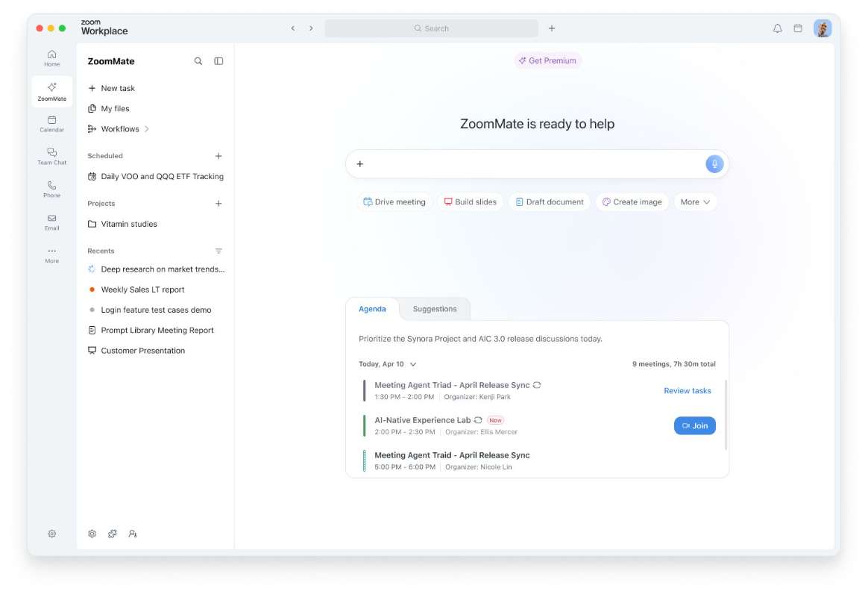This screenshot has height=597, width=868.
Task: Select the Agenda tab
Action: click(372, 309)
